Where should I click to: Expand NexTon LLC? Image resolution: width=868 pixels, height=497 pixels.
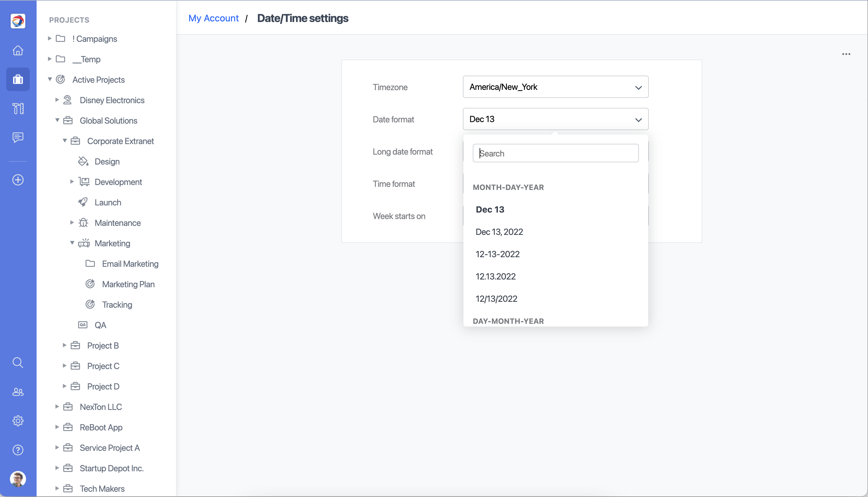click(x=57, y=407)
